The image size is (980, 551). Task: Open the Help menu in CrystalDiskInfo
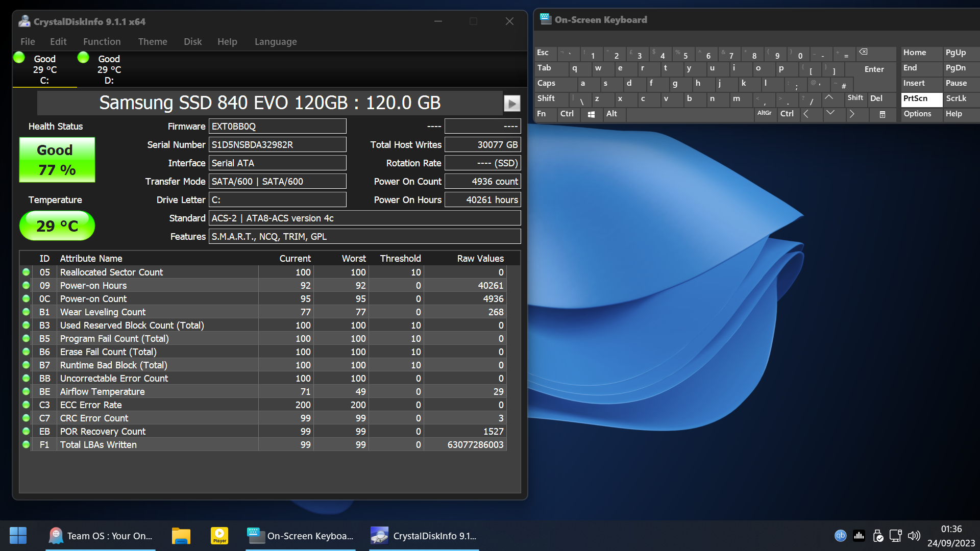[227, 42]
